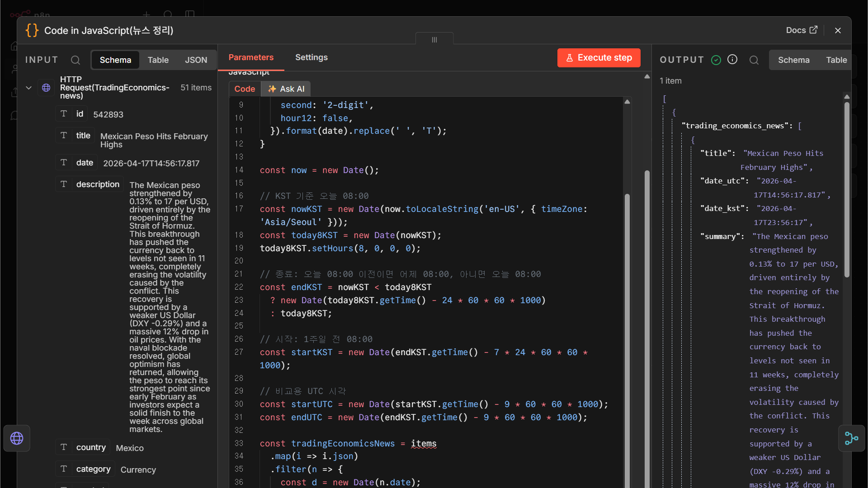Screen dimensions: 868x488
Task: Collapse the HTTP Request TradingEconomics-news tree
Action: (x=28, y=88)
